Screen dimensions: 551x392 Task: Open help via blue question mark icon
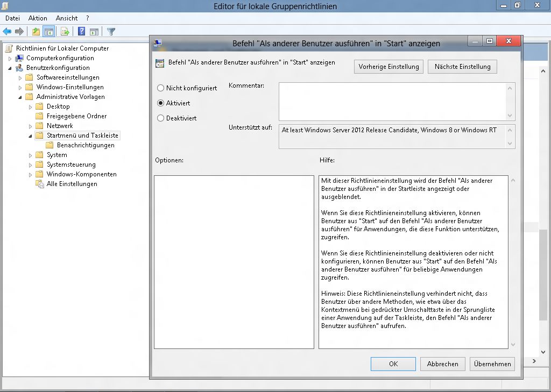pos(81,32)
